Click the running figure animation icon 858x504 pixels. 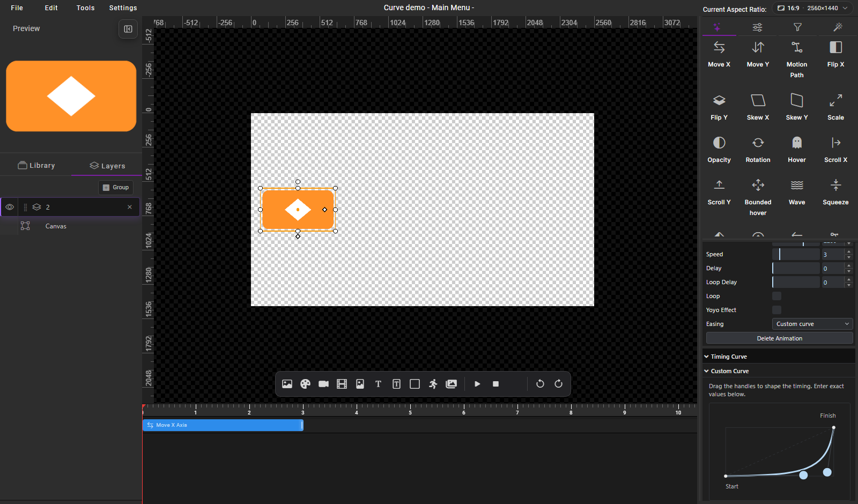433,384
